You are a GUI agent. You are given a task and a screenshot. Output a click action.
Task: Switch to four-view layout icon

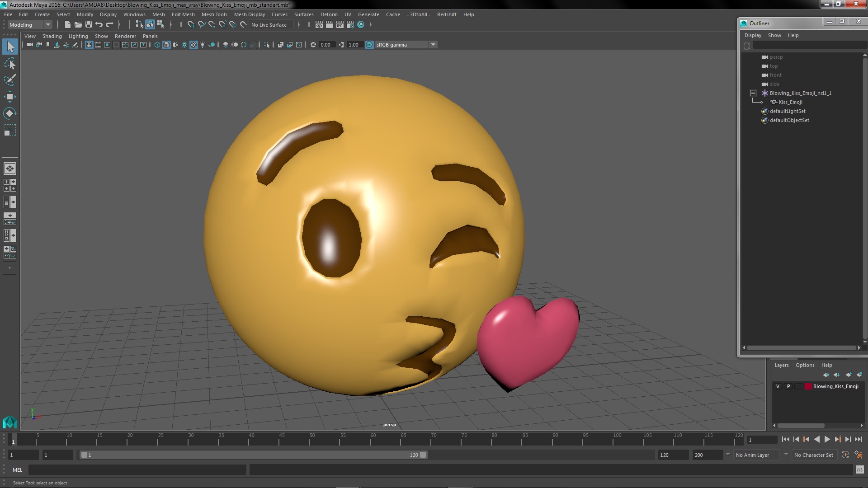10,185
